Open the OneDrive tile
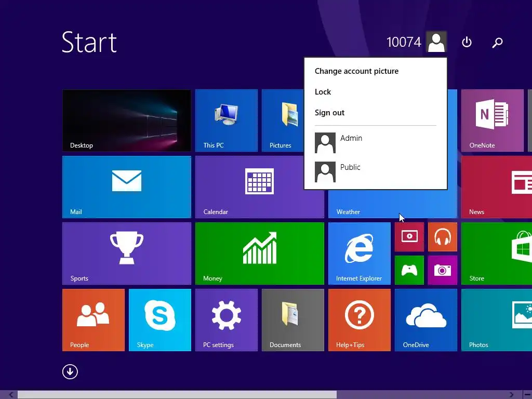Image resolution: width=532 pixels, height=399 pixels. 426,320
